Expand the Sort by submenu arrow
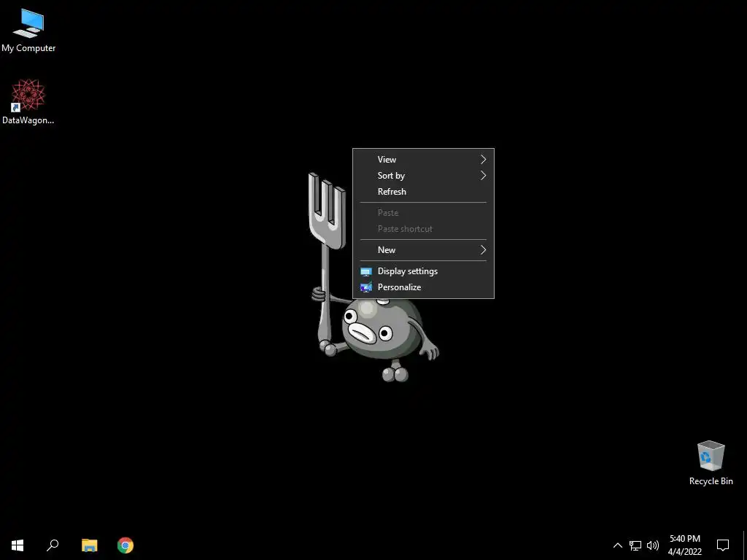 click(483, 176)
